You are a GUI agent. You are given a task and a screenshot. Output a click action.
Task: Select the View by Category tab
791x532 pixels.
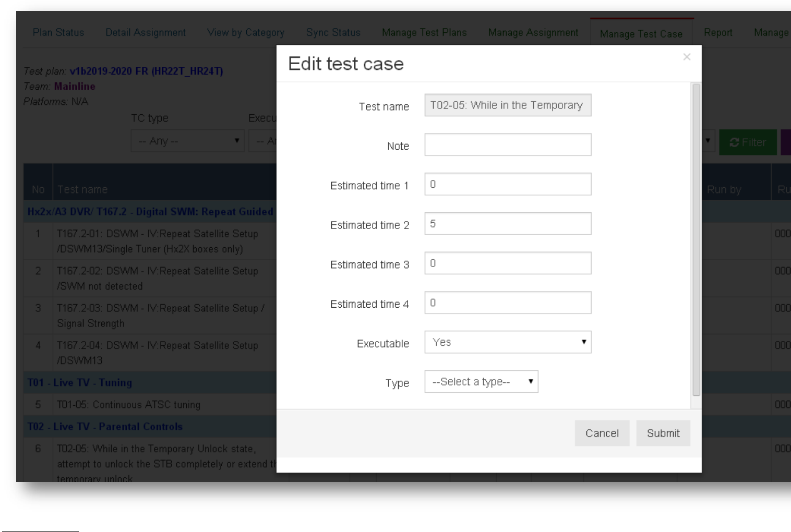(246, 32)
